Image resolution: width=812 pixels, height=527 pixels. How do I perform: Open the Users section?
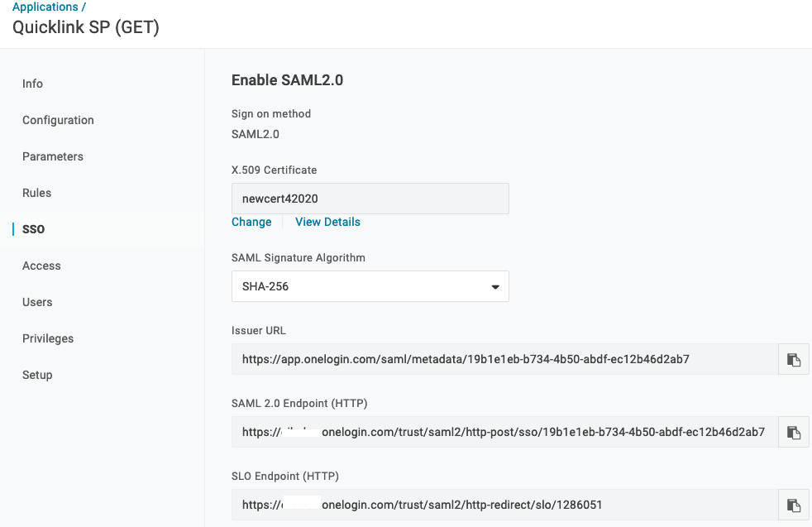(x=37, y=302)
